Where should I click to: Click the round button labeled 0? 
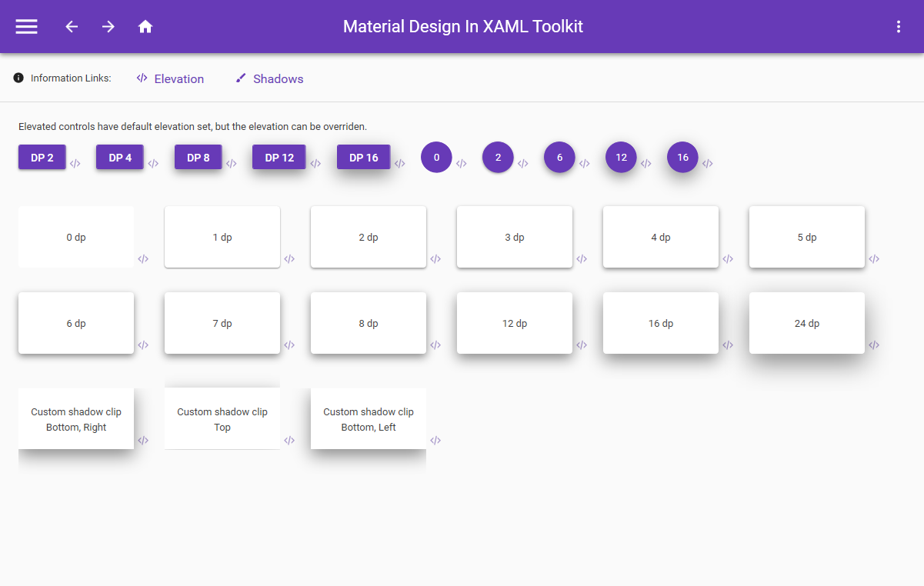click(x=437, y=158)
